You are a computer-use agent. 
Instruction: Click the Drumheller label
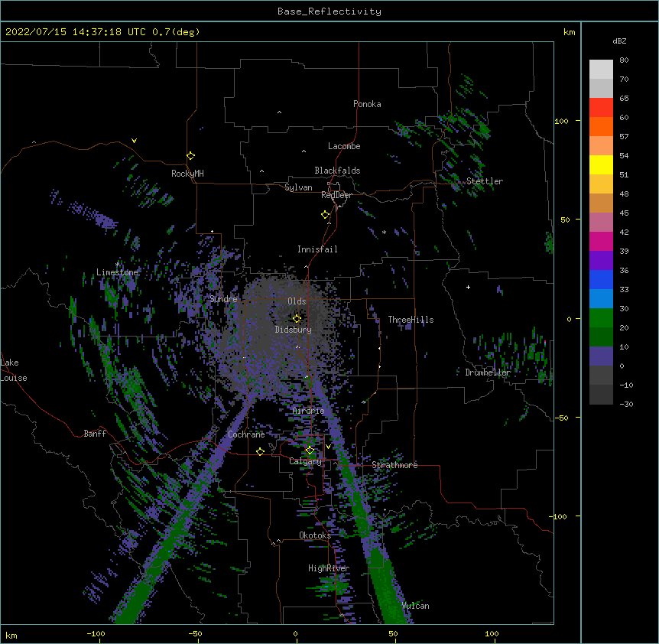488,372
